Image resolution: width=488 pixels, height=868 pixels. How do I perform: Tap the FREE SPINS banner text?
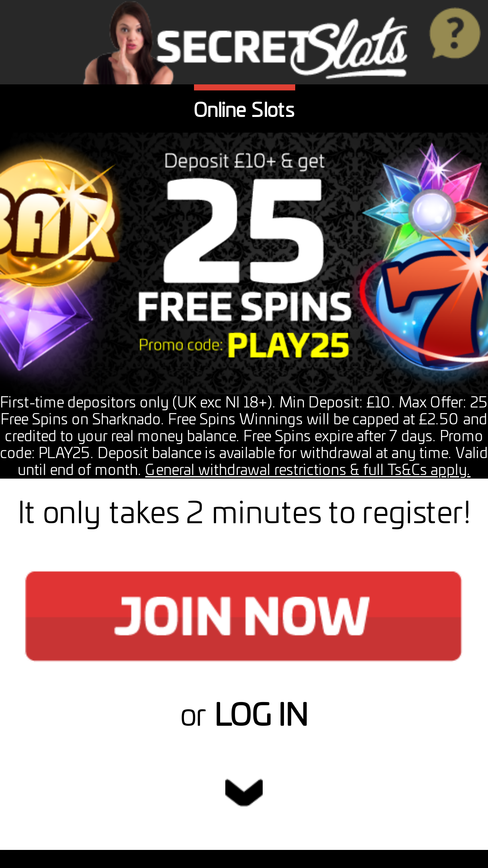click(245, 307)
